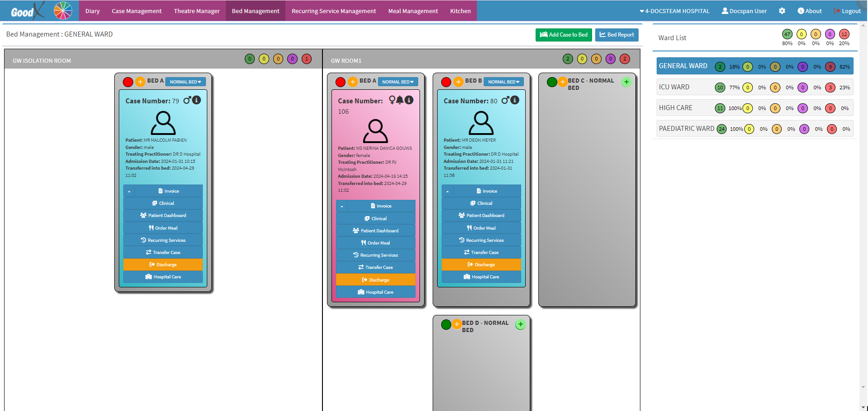Open Normal Bed dropdown in Isolation Room
Screen dimensions: 868x411
coord(185,82)
